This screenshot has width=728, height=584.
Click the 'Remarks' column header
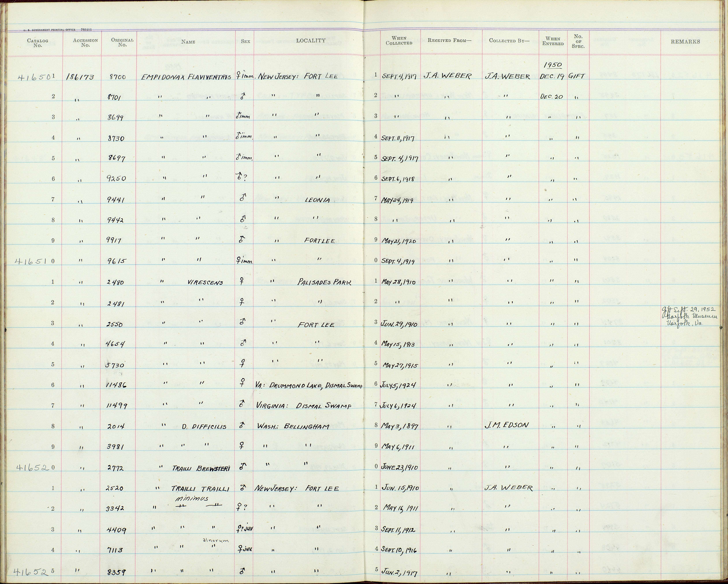(685, 42)
